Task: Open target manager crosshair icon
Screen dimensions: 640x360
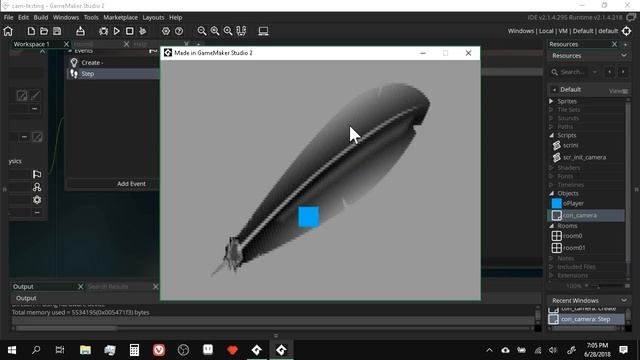Action: [x=627, y=31]
